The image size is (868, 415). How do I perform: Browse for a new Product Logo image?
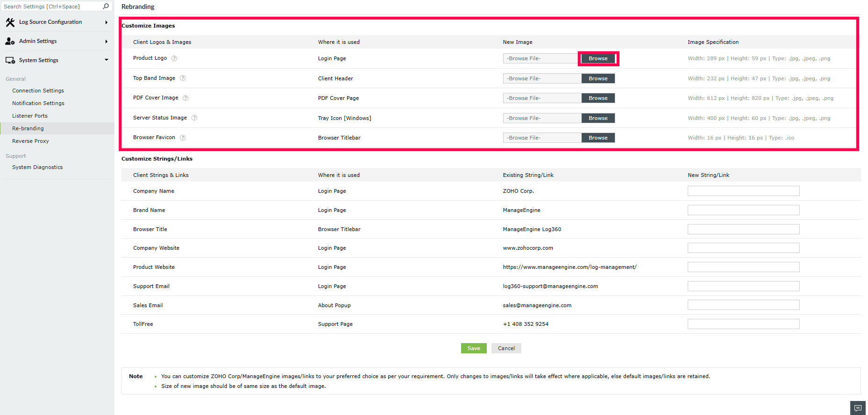tap(598, 58)
